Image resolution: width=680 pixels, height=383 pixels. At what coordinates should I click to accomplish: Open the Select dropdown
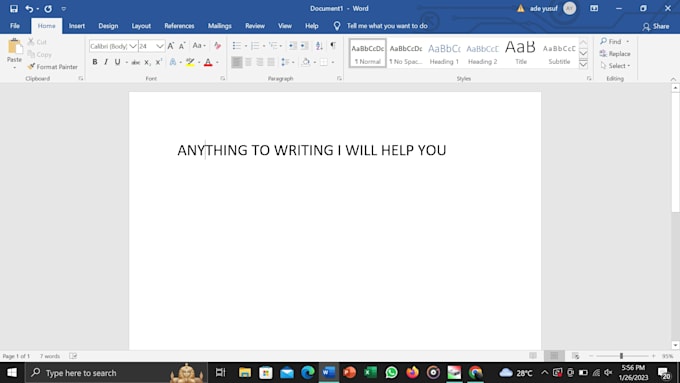coord(615,66)
